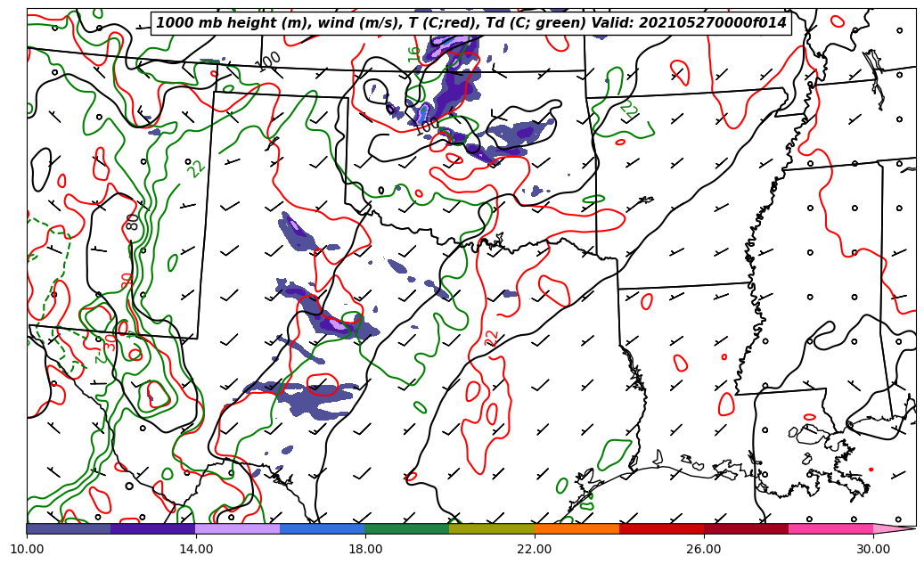Click the 18.00 colorbar tick label
Image resolution: width=924 pixels, height=564 pixels.
coord(365,549)
